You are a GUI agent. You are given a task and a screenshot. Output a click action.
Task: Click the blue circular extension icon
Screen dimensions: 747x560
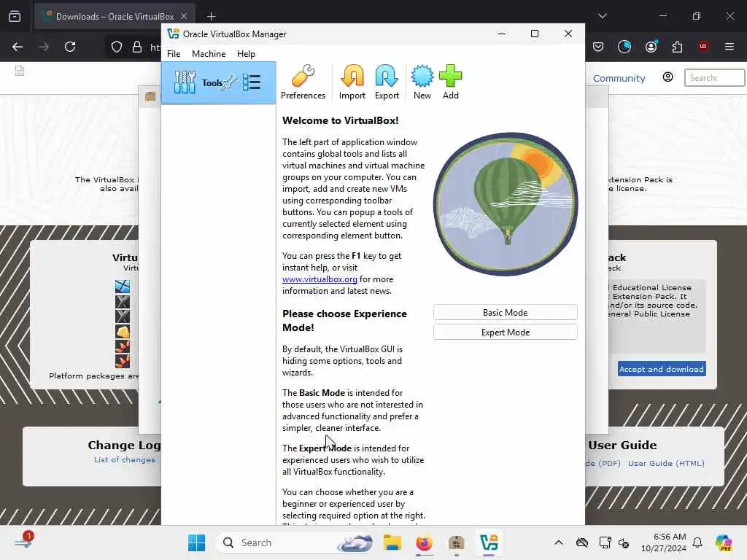(624, 46)
